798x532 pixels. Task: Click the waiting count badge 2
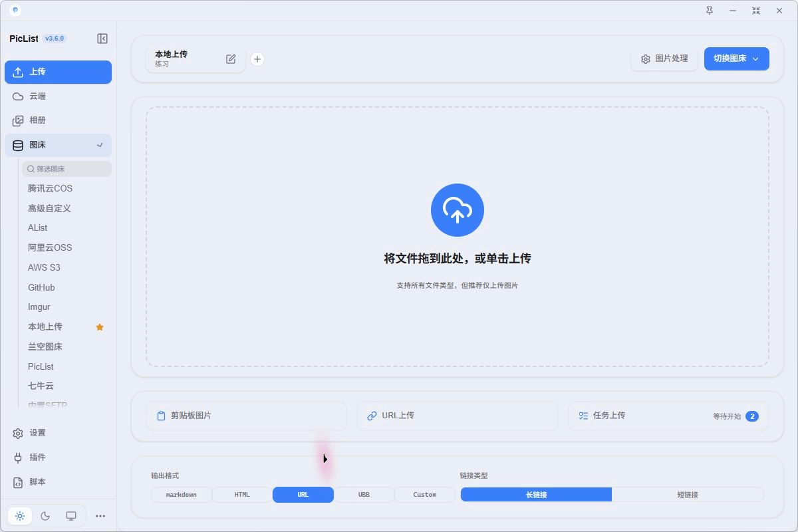752,416
